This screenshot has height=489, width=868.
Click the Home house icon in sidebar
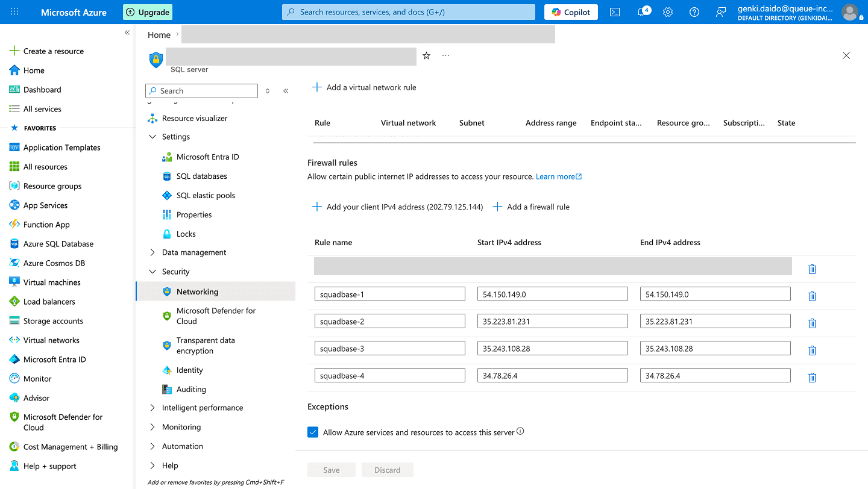point(14,70)
